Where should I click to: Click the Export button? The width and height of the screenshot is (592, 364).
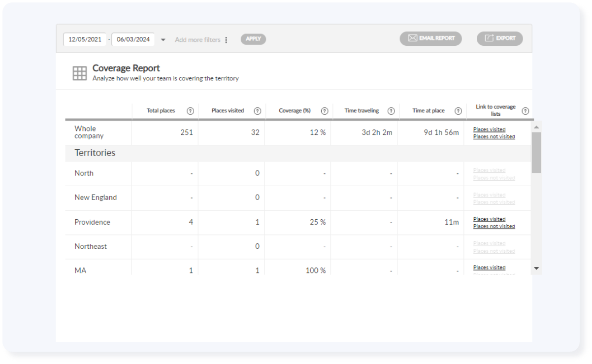click(x=499, y=38)
